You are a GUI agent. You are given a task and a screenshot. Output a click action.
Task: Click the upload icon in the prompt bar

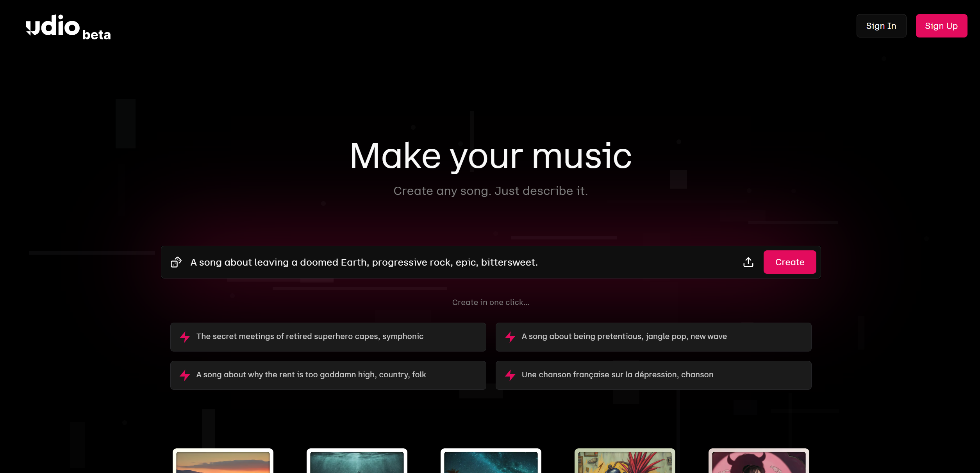(748, 262)
